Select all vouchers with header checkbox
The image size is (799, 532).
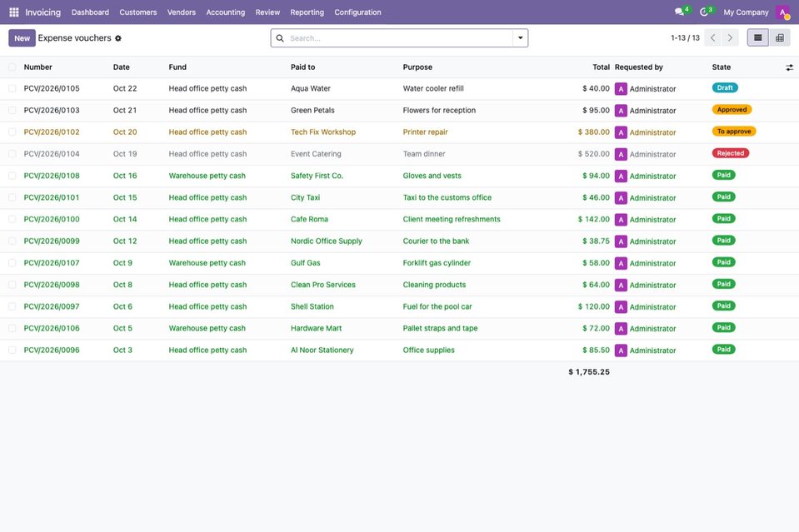(x=12, y=67)
